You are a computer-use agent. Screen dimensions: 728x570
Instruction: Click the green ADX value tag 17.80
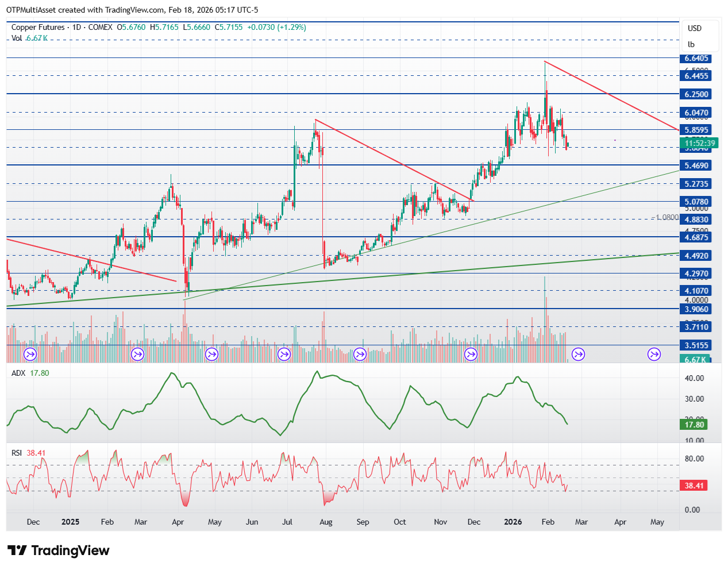[694, 425]
